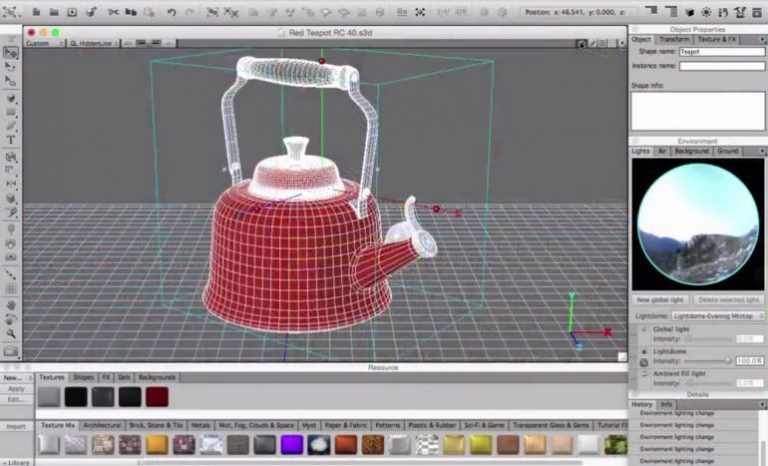Select the hand pan tool in toolbox
Image resolution: width=768 pixels, height=466 pixels.
pyautogui.click(x=11, y=305)
